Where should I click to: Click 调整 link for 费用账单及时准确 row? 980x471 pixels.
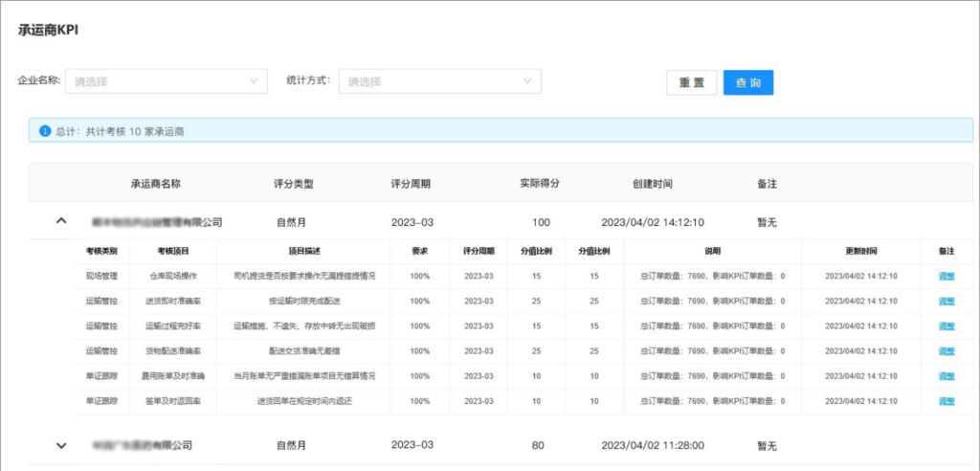(x=947, y=376)
